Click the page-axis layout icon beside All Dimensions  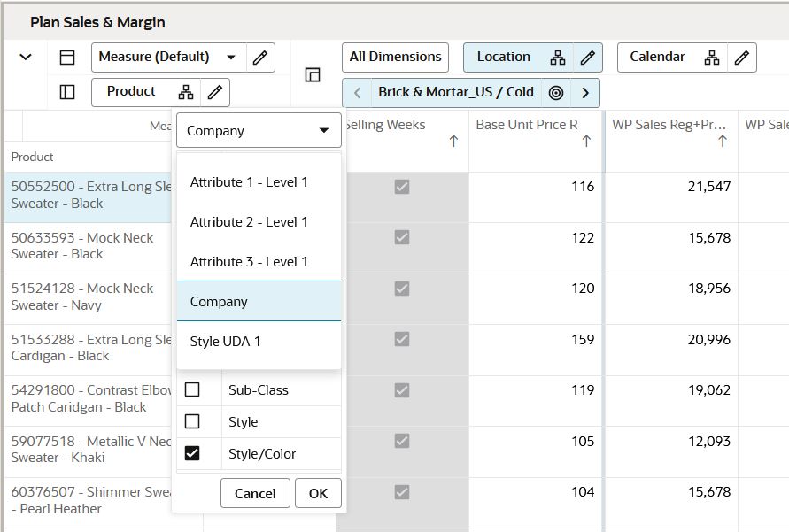[x=313, y=75]
